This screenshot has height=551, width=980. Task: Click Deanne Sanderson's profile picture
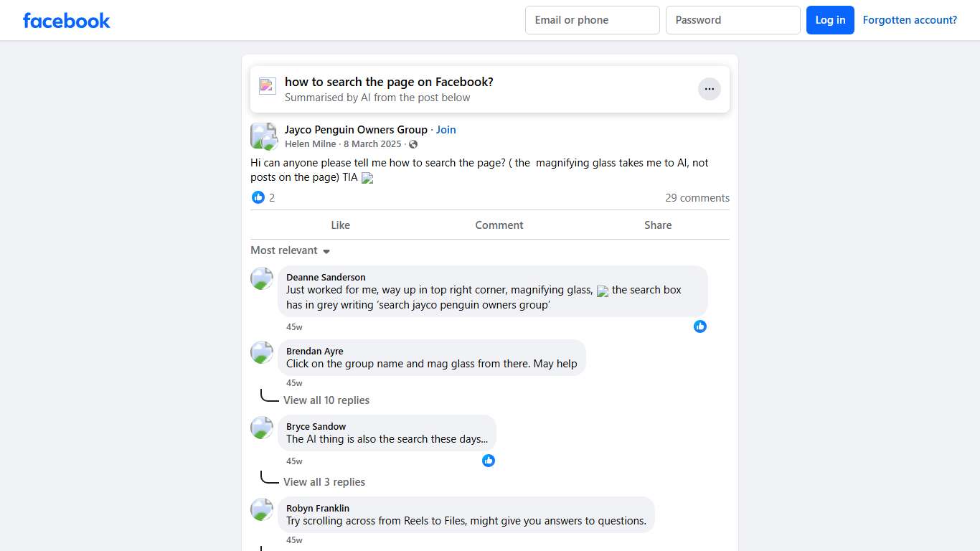[262, 278]
